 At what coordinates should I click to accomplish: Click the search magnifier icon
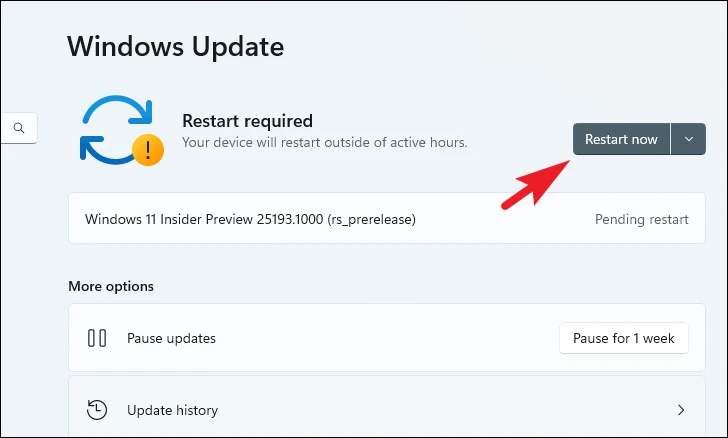tap(19, 128)
